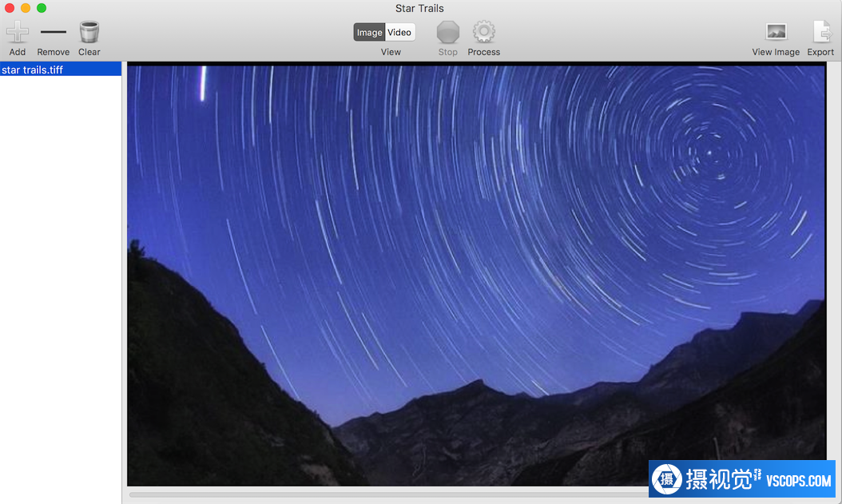The height and width of the screenshot is (504, 842).
Task: Switch view mode to Image
Action: [x=369, y=33]
